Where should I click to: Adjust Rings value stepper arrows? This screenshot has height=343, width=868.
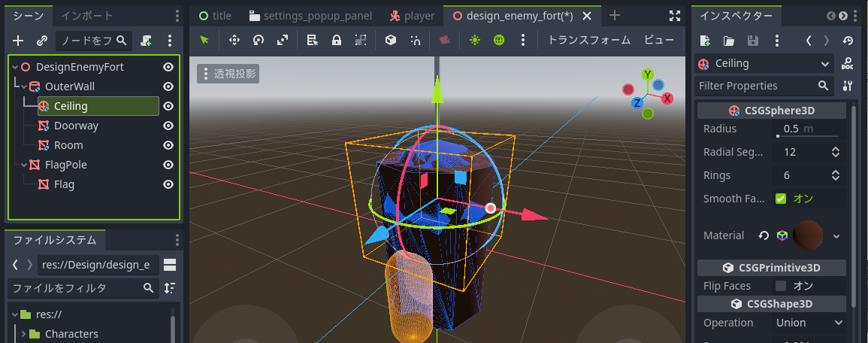[x=836, y=175]
